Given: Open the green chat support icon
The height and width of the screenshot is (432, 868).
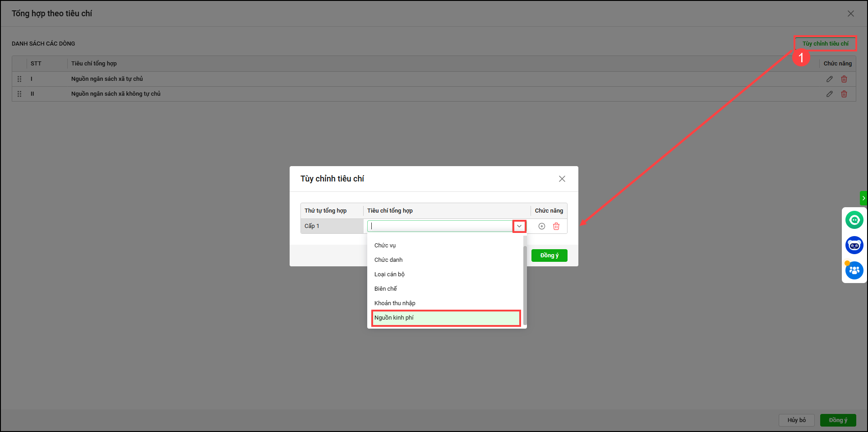Looking at the screenshot, I should tap(854, 220).
